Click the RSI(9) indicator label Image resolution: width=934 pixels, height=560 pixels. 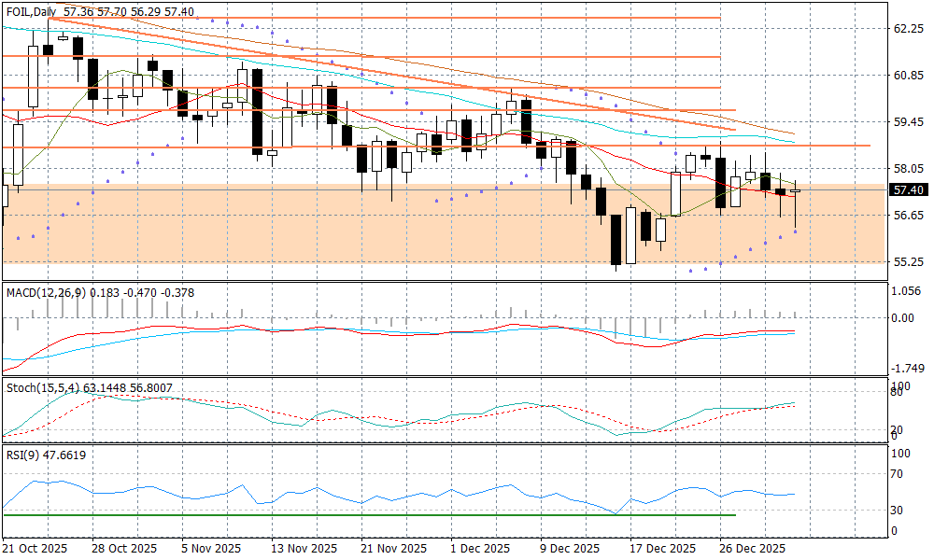[x=24, y=455]
